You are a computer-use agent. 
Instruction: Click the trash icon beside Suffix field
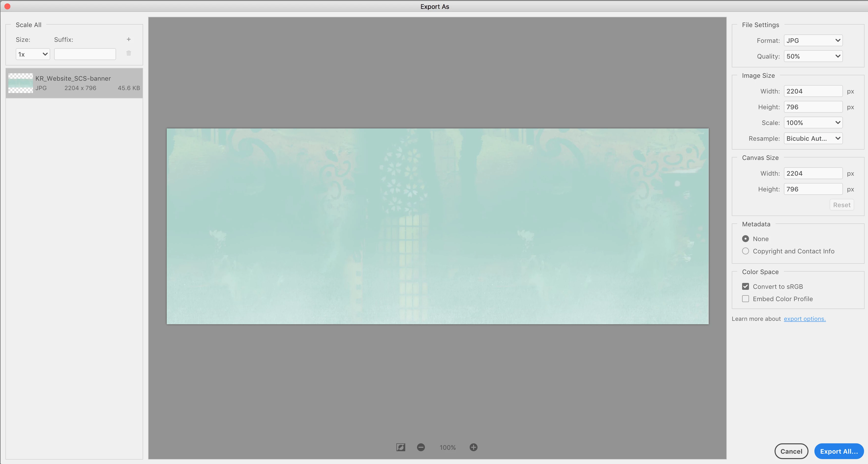[x=128, y=53]
